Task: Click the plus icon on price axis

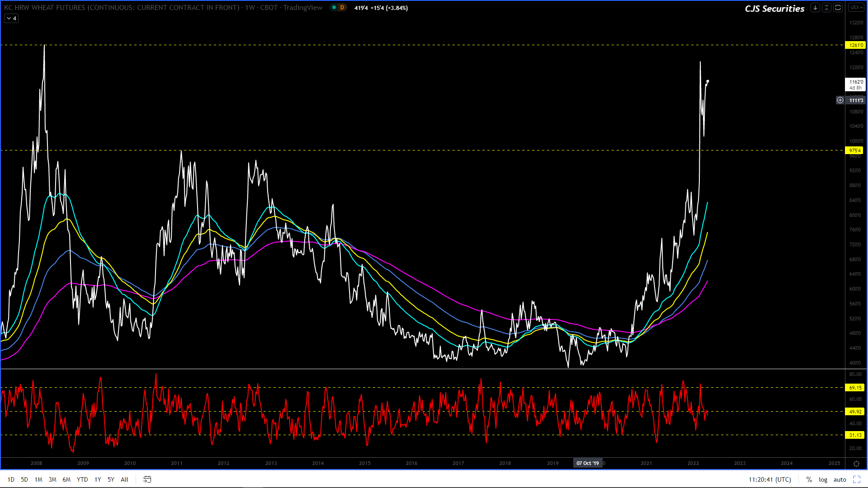Action: tap(840, 100)
